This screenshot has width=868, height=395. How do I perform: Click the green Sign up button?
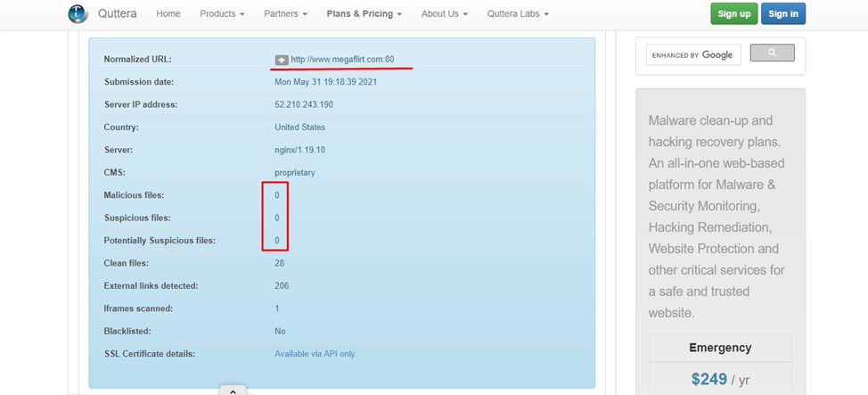tap(734, 14)
